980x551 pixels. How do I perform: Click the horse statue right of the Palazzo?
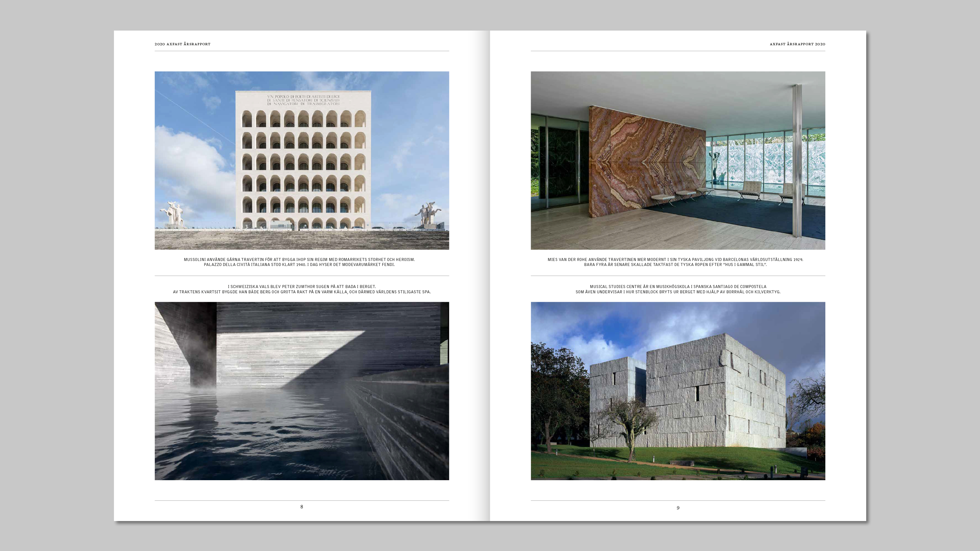(428, 215)
